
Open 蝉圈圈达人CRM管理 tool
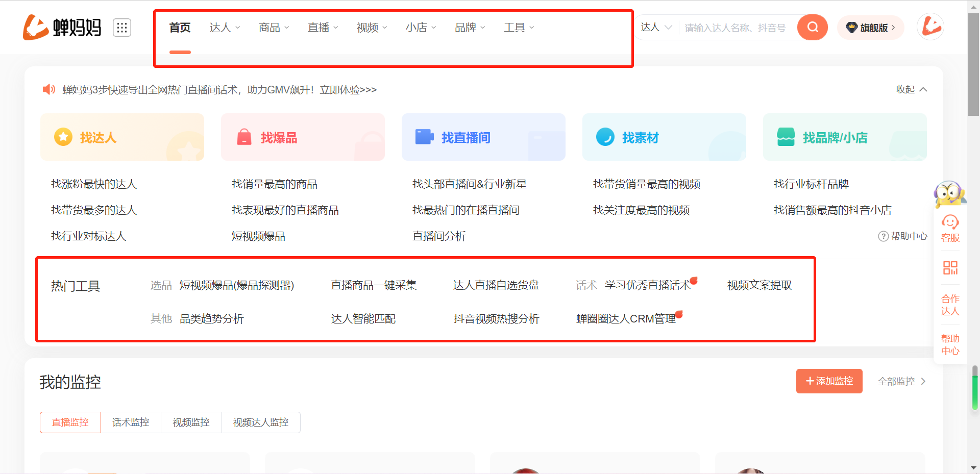[626, 319]
